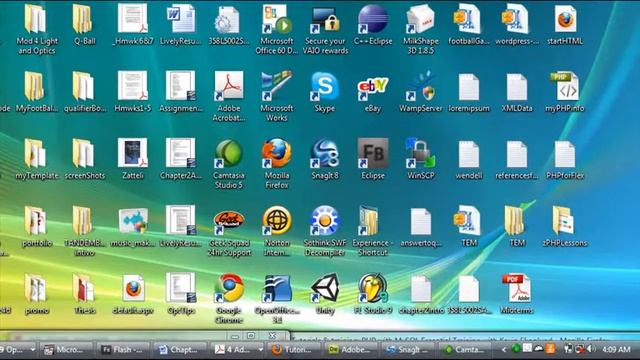640x360 pixels.
Task: Click the Q-Ball folder
Action: coord(82,19)
